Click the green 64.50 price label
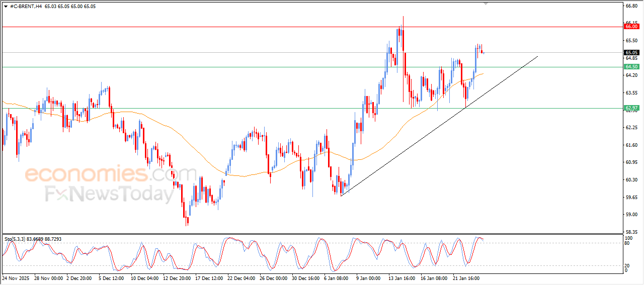Viewport: 644px width, 285px height. (x=631, y=67)
